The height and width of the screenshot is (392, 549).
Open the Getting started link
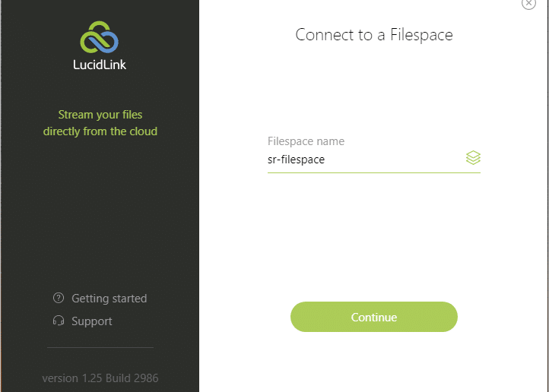tap(109, 299)
